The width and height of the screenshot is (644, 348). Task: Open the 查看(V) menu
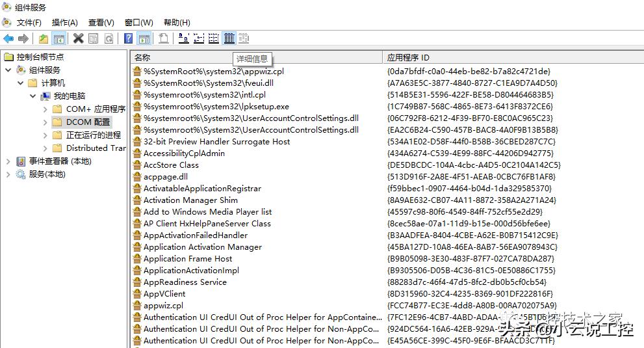(101, 23)
